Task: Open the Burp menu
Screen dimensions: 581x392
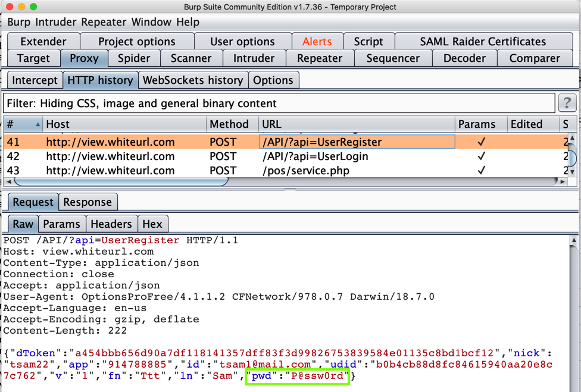Action: 19,22
